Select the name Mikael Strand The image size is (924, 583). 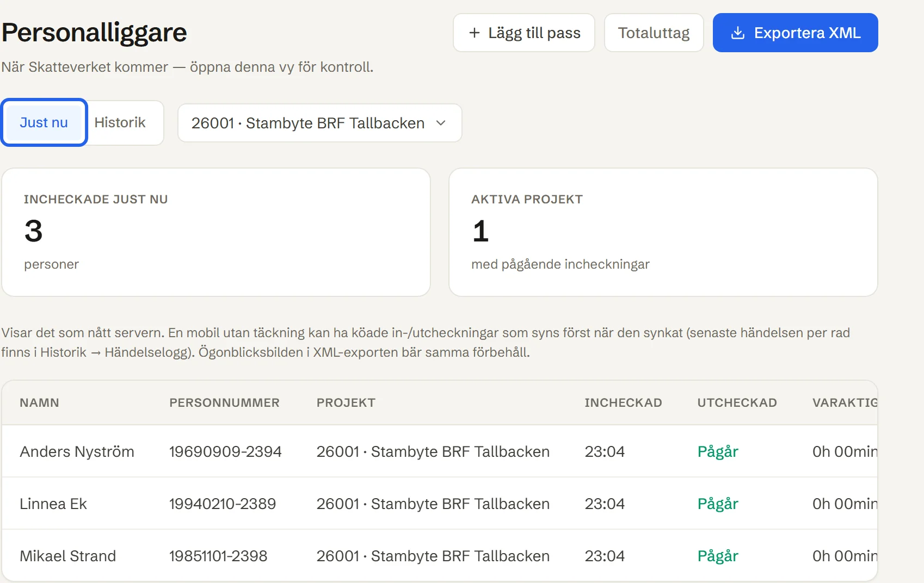click(x=68, y=556)
